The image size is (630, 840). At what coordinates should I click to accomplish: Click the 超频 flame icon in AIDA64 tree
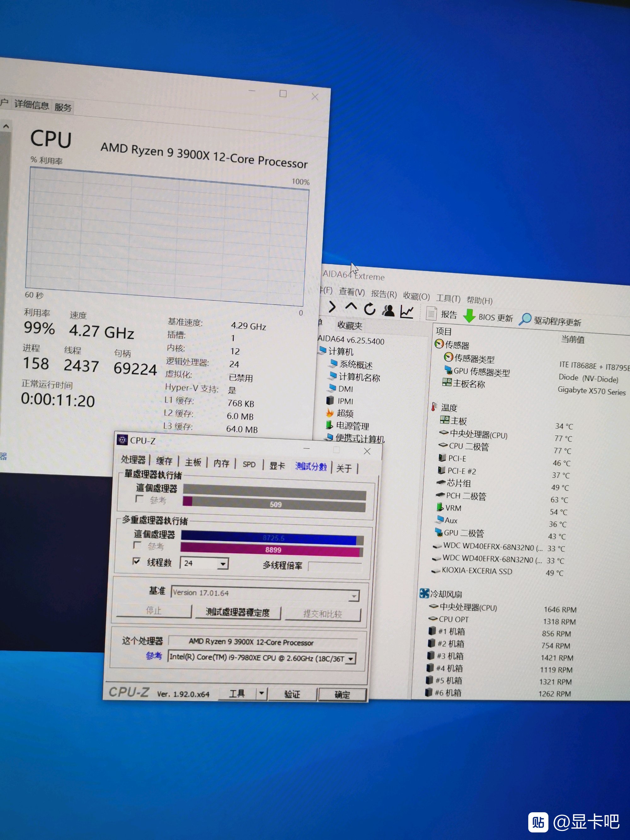coord(329,413)
